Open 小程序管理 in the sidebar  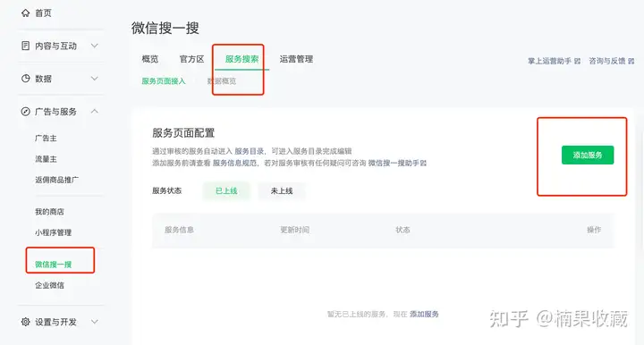[x=53, y=232]
